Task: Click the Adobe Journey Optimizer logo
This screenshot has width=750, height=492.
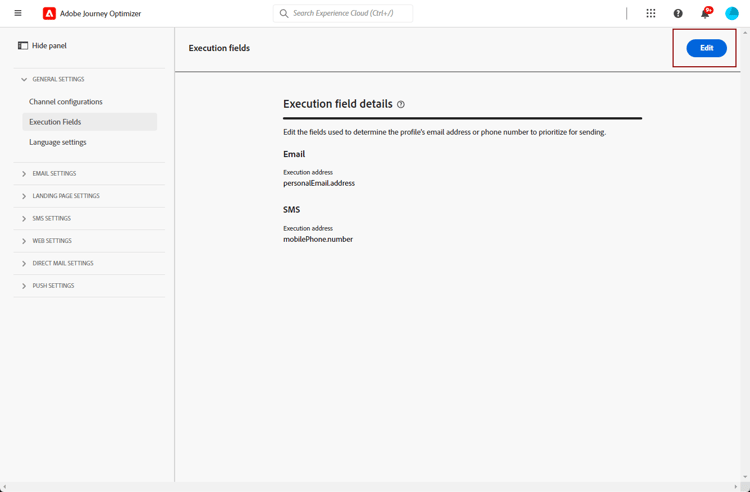Action: click(x=49, y=14)
